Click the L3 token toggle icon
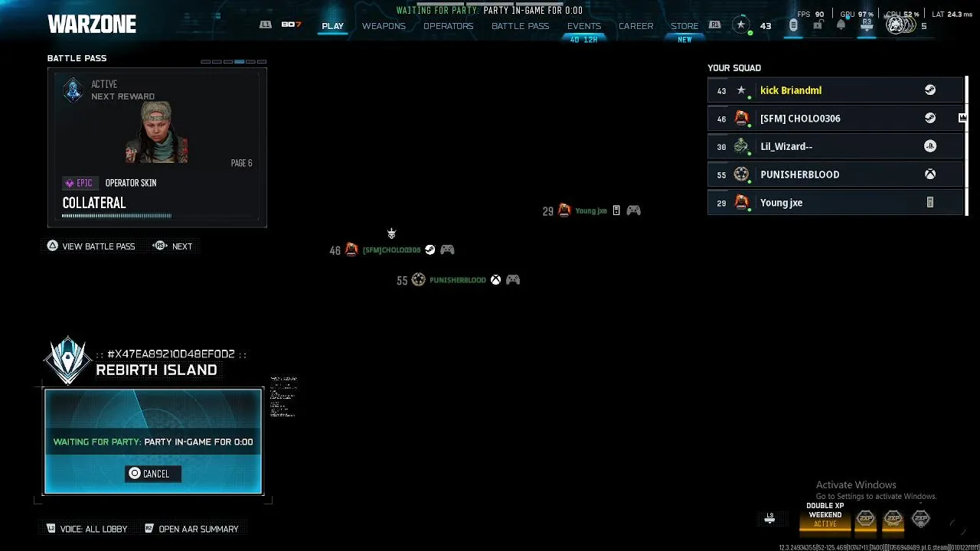Viewport: 980px width, 551px height. pos(770,519)
